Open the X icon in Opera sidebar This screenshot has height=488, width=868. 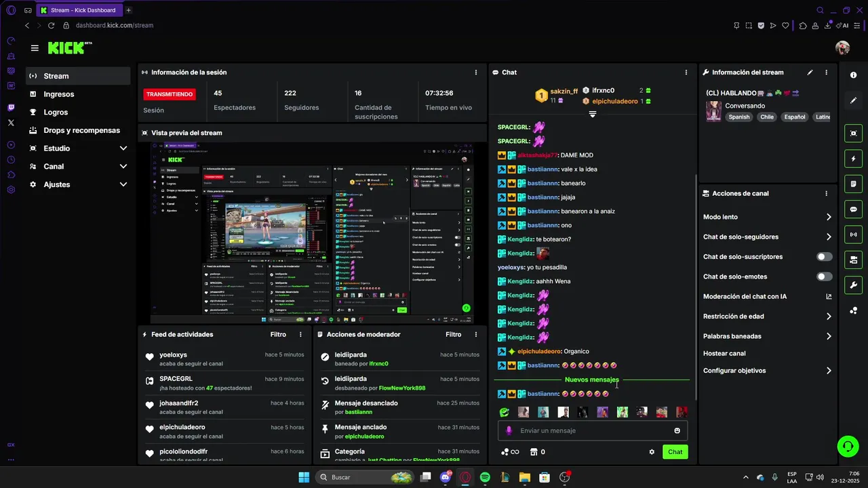pos(11,123)
